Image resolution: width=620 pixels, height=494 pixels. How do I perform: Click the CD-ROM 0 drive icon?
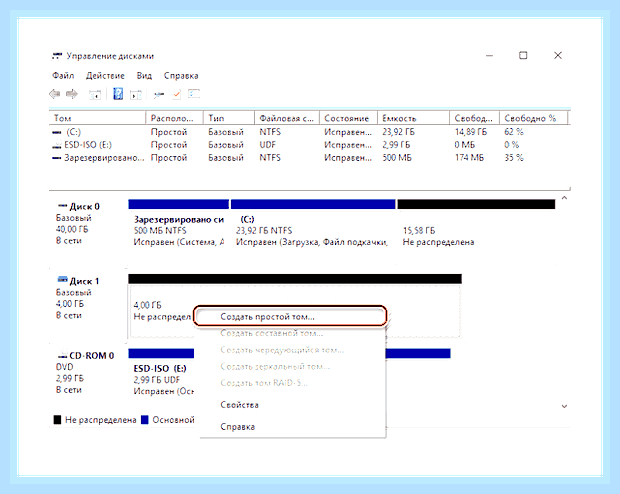62,355
